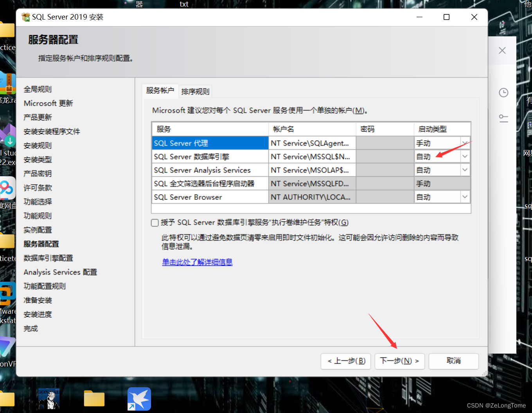Switch to the 排序规则 tab
Image resolution: width=532 pixels, height=413 pixels.
point(195,91)
